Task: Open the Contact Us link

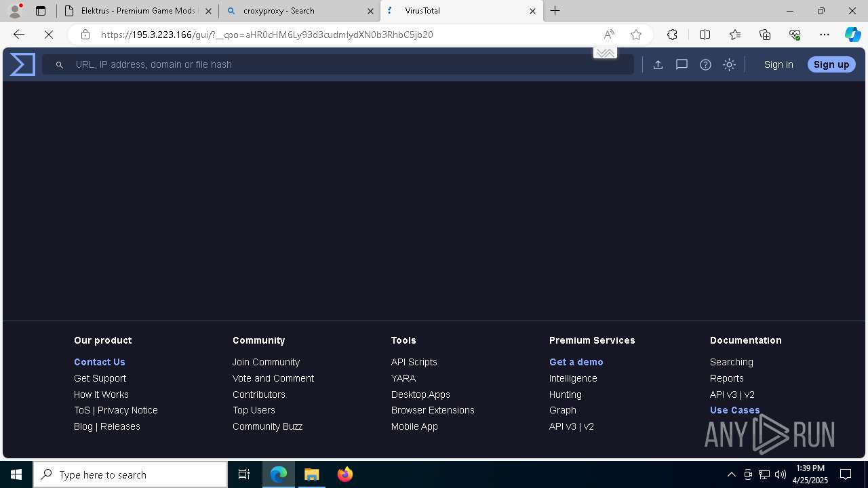Action: click(100, 362)
